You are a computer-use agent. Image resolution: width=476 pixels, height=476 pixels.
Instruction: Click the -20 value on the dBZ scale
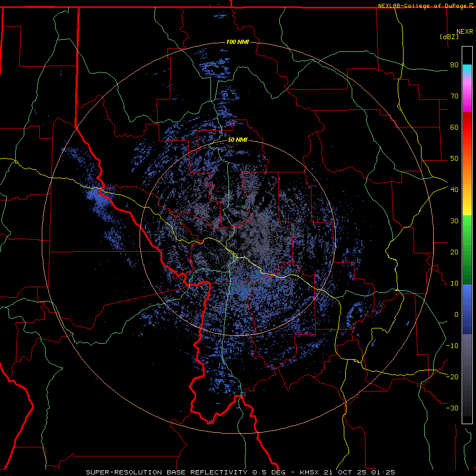(452, 377)
